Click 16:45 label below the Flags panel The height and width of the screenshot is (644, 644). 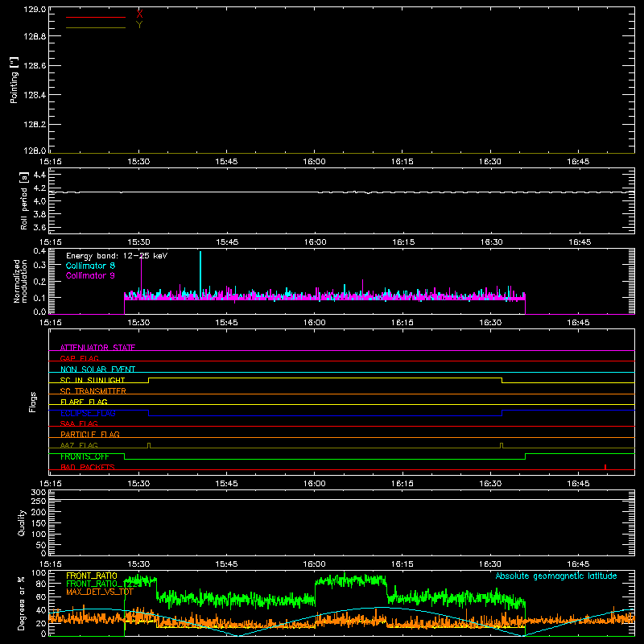tap(578, 484)
